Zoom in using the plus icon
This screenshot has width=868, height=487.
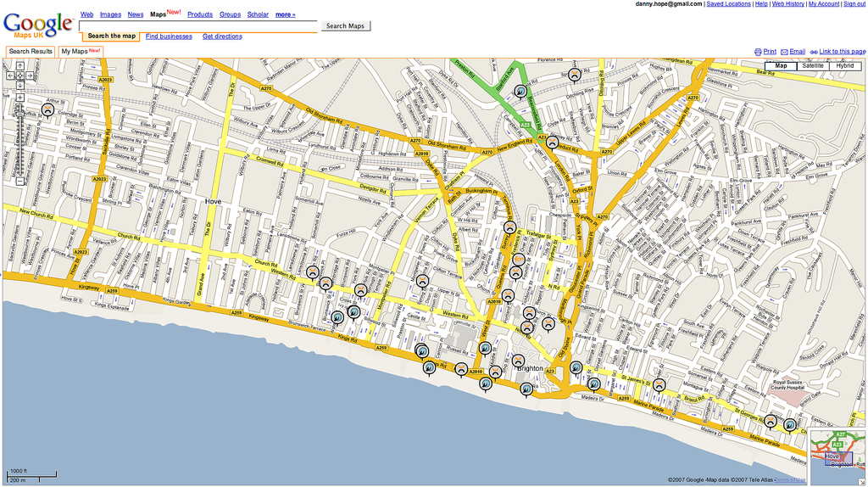pyautogui.click(x=20, y=98)
